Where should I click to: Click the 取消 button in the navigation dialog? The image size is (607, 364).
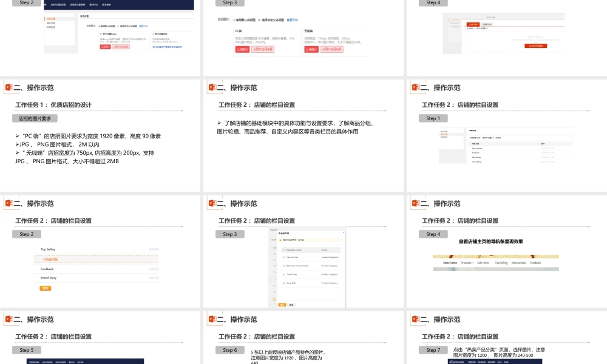click(291, 305)
